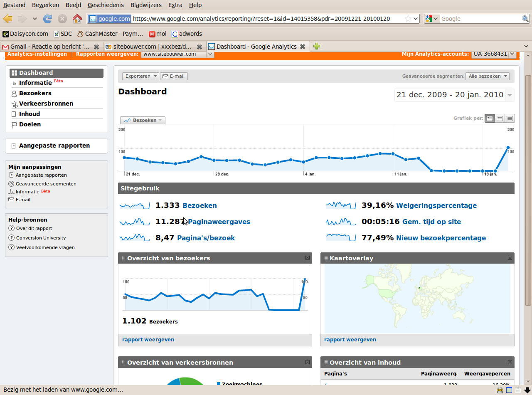Open the Bewerken menu
Image resolution: width=532 pixels, height=395 pixels.
click(x=45, y=5)
